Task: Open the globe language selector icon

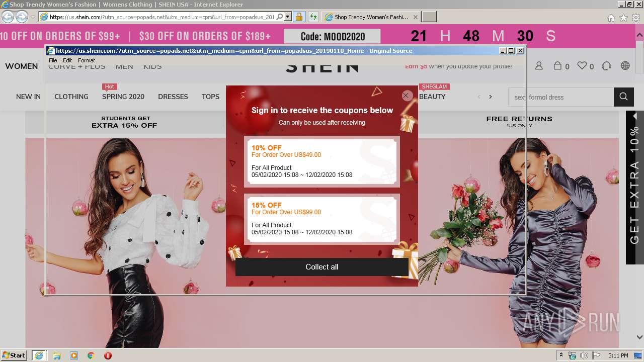Action: tap(625, 66)
